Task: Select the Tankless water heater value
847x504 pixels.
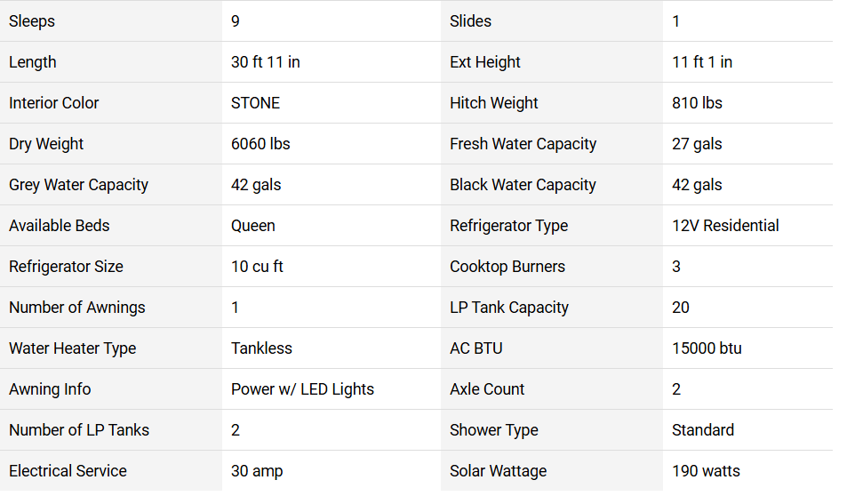Action: click(261, 348)
